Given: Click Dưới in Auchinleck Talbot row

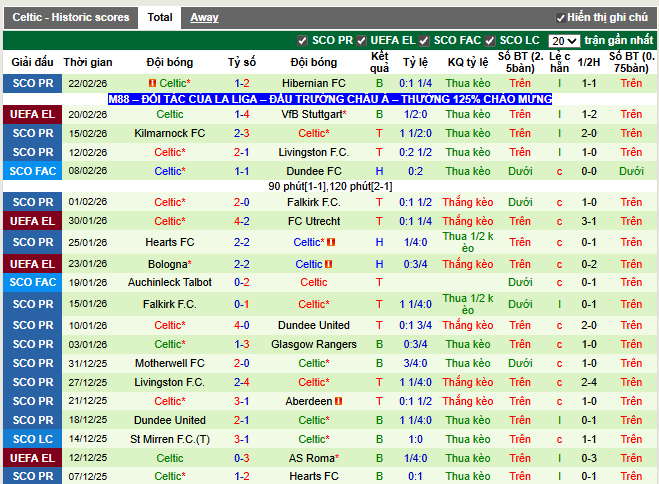Looking at the screenshot, I should 520,282.
